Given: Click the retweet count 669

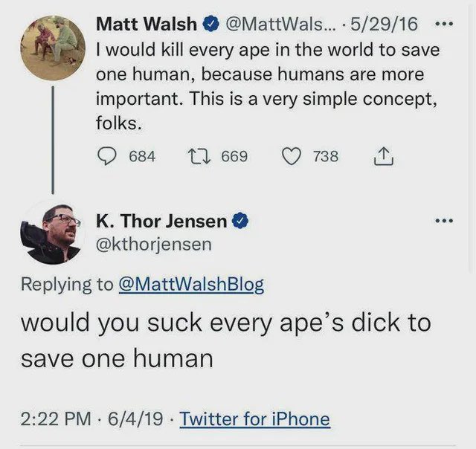Looking at the screenshot, I should click(234, 156).
